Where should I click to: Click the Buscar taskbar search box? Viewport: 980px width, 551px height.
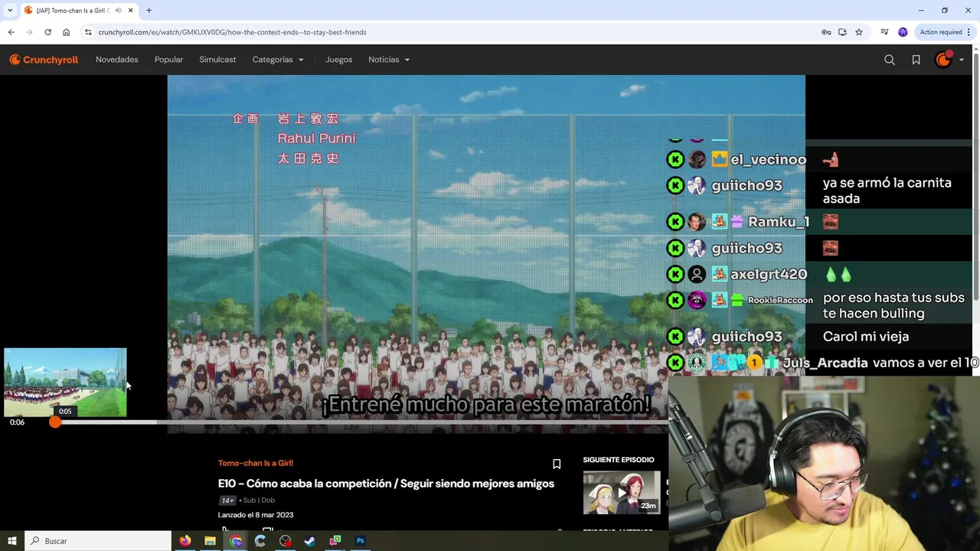98,541
